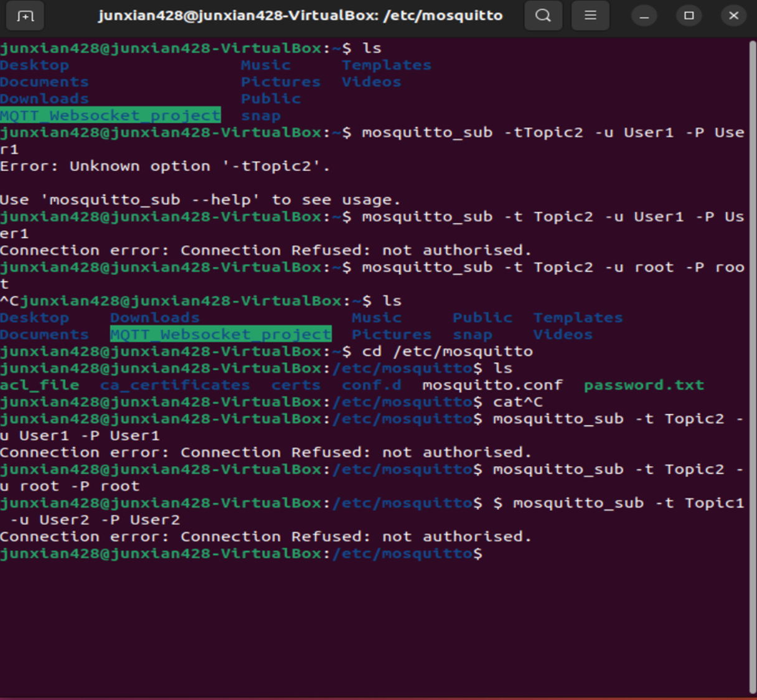
Task: Place the cursor at the active terminal prompt
Action: click(x=492, y=553)
